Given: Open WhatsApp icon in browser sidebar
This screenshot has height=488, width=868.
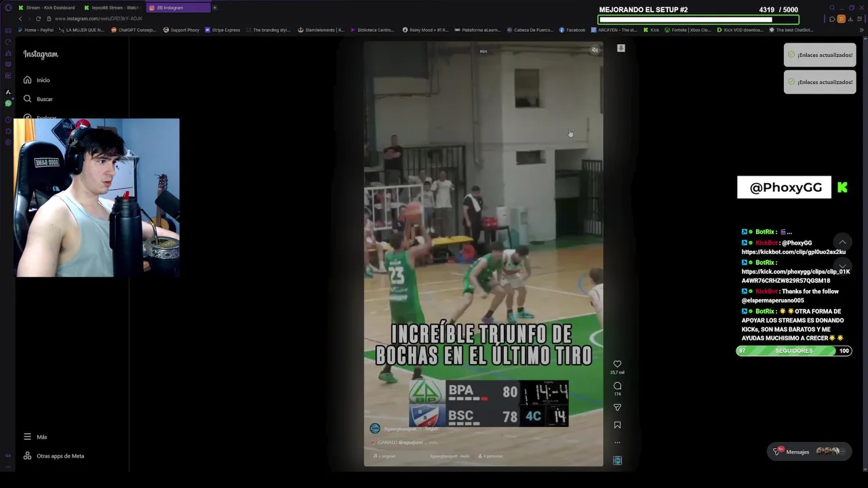Looking at the screenshot, I should coord(8,104).
